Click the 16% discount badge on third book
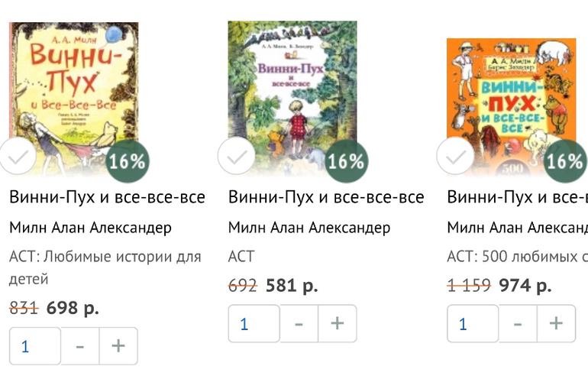Viewport: 588px width, 392px height. point(565,161)
